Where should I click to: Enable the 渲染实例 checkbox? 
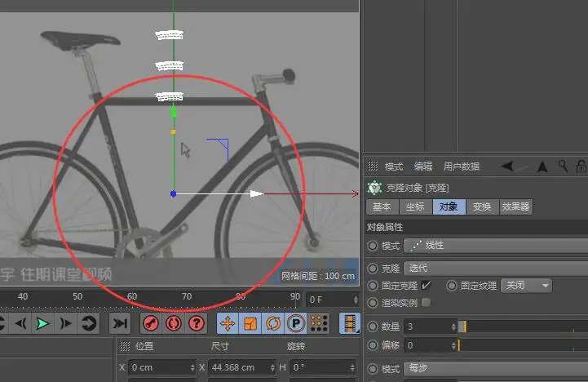(x=426, y=302)
